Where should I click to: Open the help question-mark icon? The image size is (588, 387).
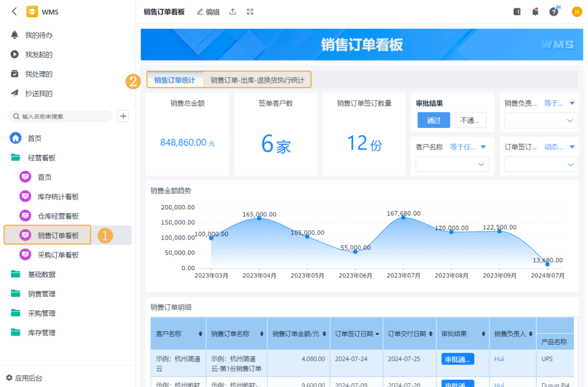click(554, 11)
